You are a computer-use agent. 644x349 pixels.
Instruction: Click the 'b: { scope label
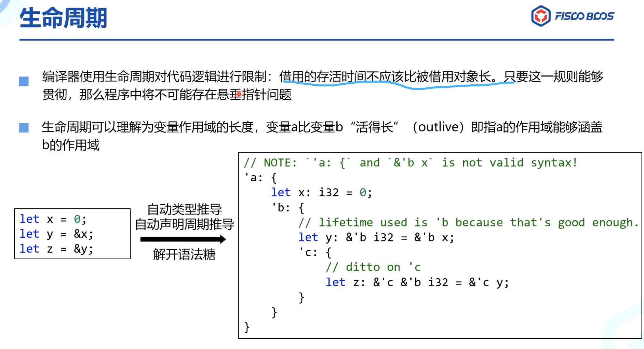click(x=287, y=208)
